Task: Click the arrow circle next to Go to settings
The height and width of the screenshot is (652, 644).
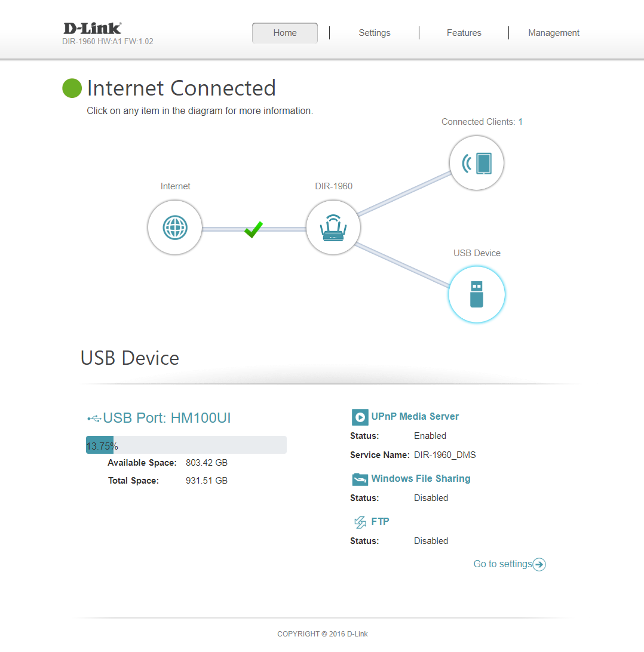Action: click(x=539, y=564)
